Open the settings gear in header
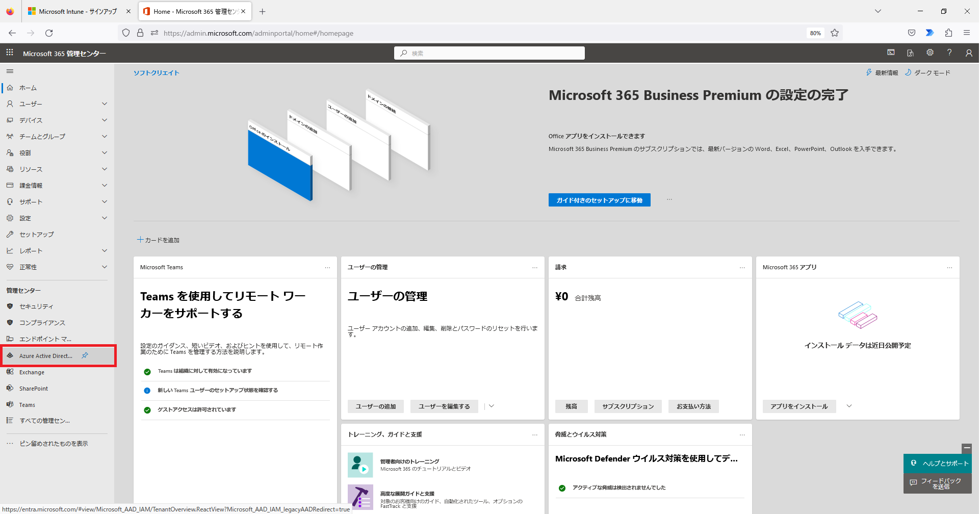The height and width of the screenshot is (514, 980). click(x=930, y=53)
